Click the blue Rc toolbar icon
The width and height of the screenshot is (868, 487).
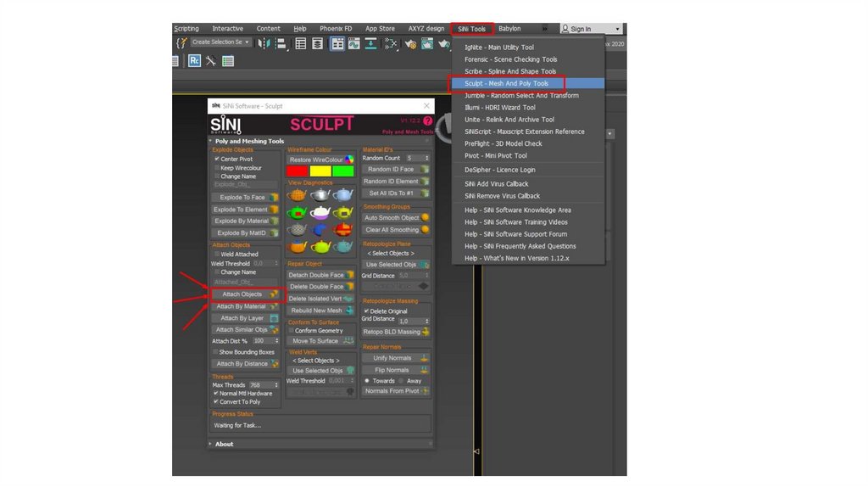(x=194, y=61)
